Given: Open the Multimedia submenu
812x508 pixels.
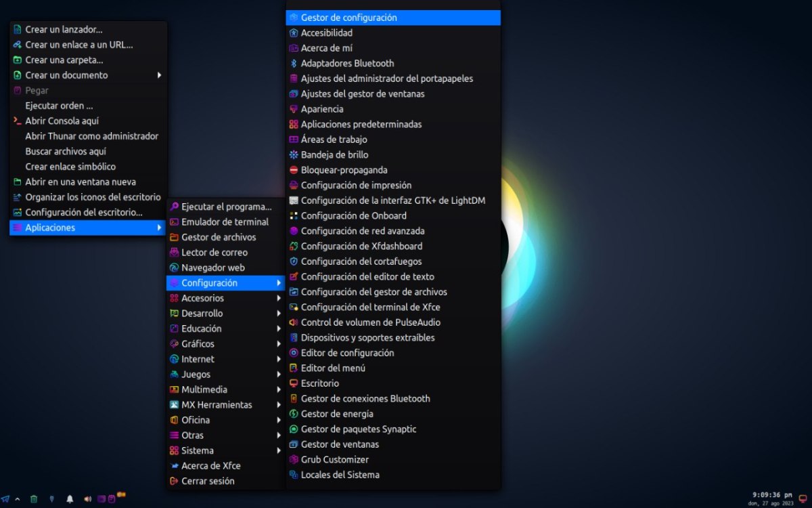Looking at the screenshot, I should pos(204,389).
